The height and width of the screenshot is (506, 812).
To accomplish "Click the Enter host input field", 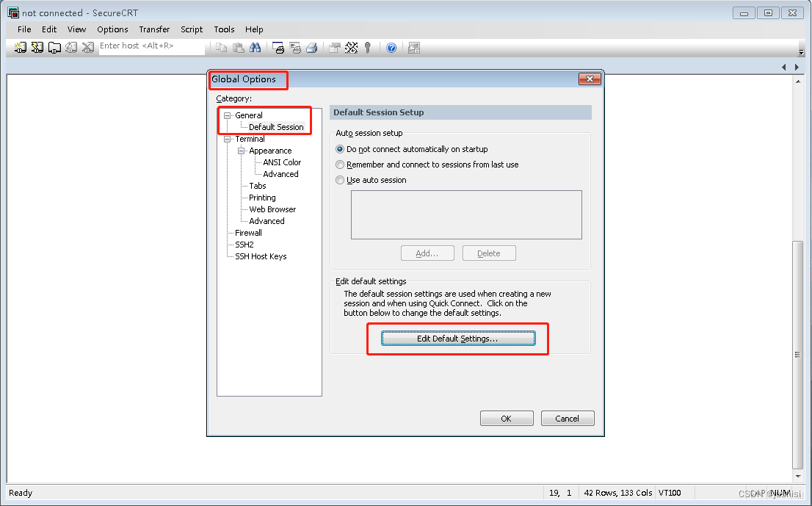I will 152,46.
